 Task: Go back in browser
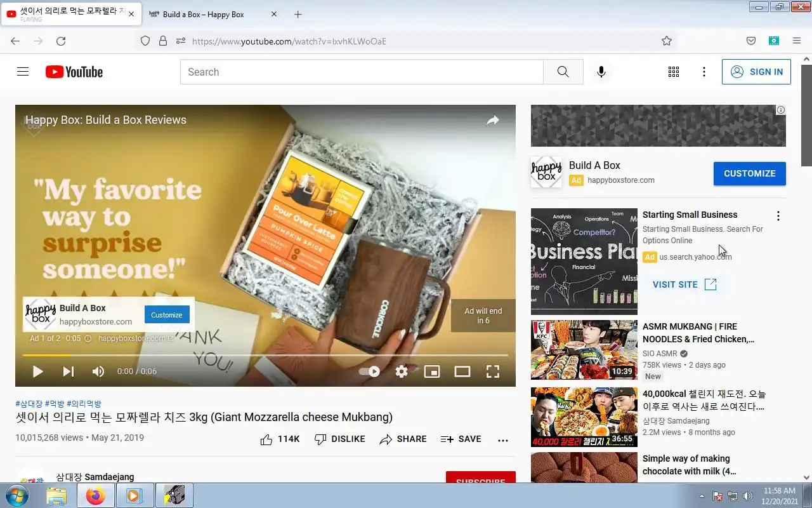(15, 41)
